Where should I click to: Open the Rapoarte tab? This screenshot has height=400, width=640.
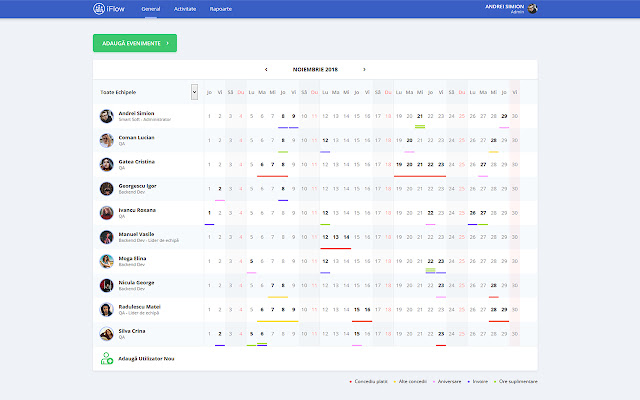(222, 8)
